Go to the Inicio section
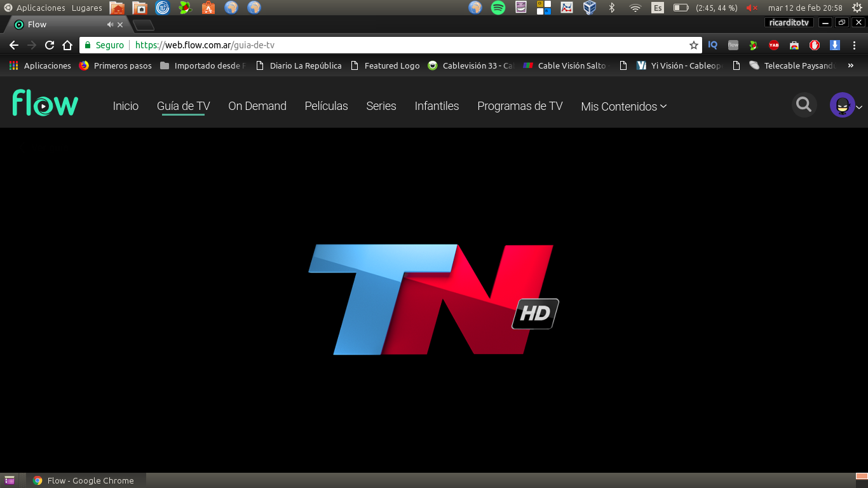 [x=126, y=106]
